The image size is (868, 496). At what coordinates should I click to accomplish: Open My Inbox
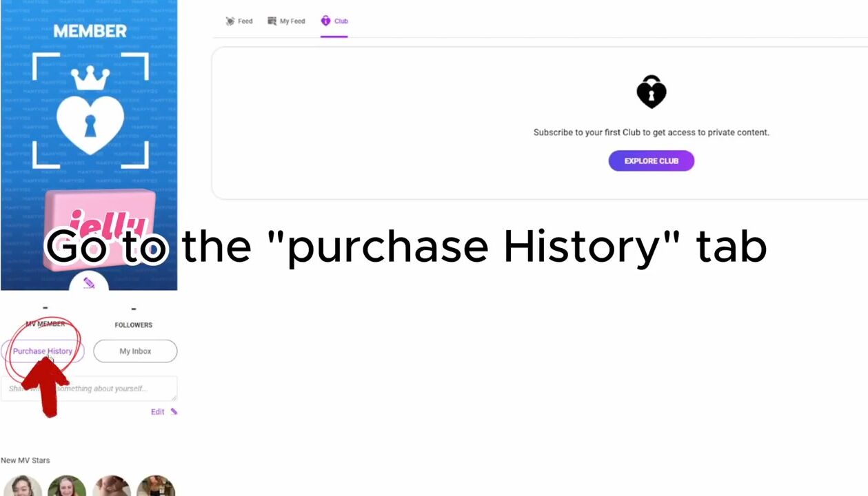coord(135,351)
